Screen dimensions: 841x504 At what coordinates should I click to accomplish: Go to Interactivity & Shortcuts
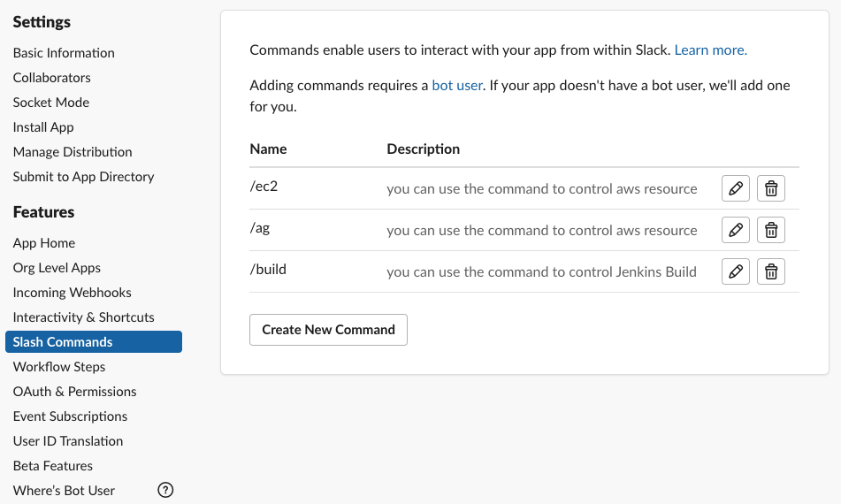(x=83, y=317)
